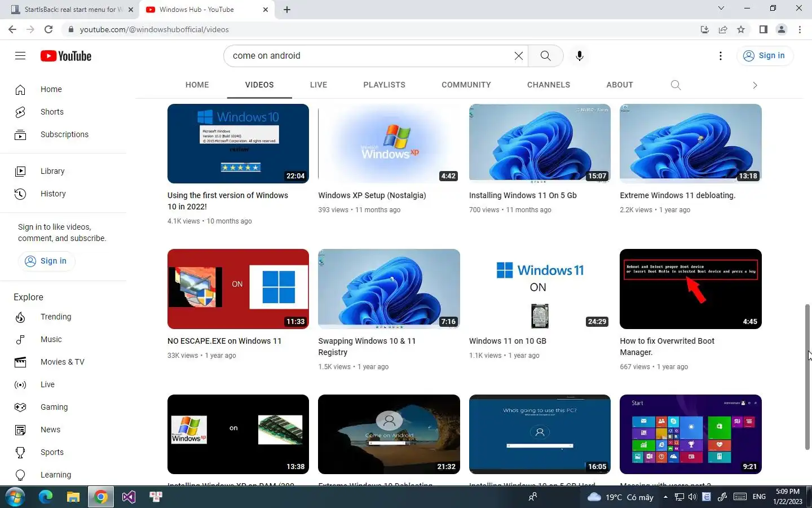Screen dimensions: 812x508
Task: Open Windows XP Setup (Nostalgia) title
Action: 372,195
